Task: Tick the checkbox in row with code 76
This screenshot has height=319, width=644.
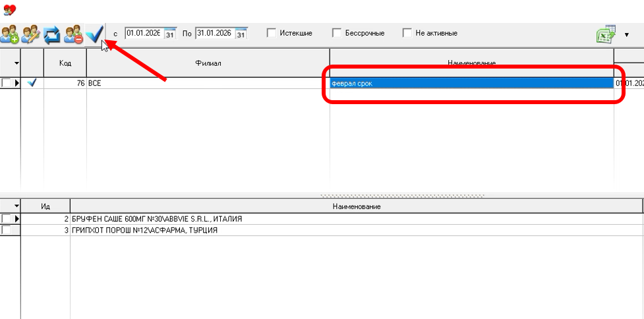Action: coord(6,83)
